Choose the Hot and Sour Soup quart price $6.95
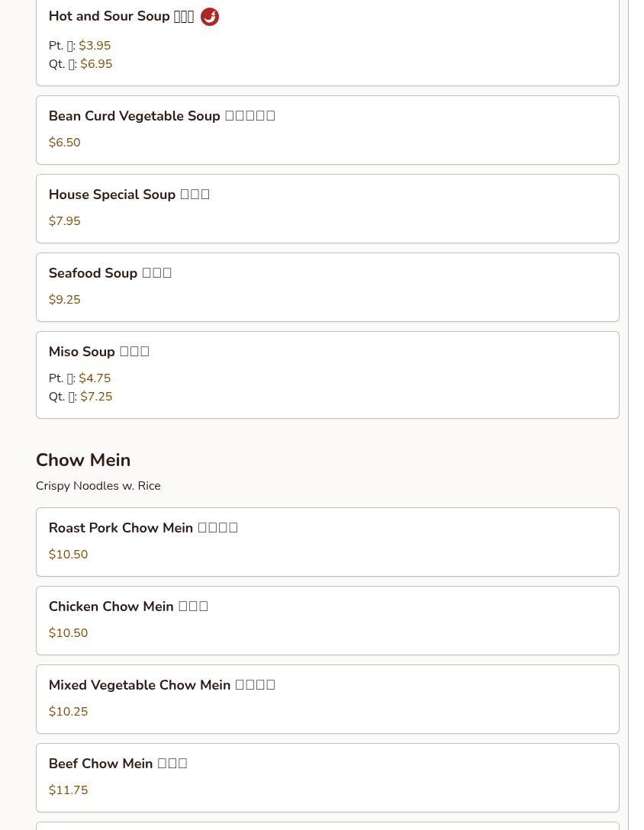644x830 pixels. point(96,64)
